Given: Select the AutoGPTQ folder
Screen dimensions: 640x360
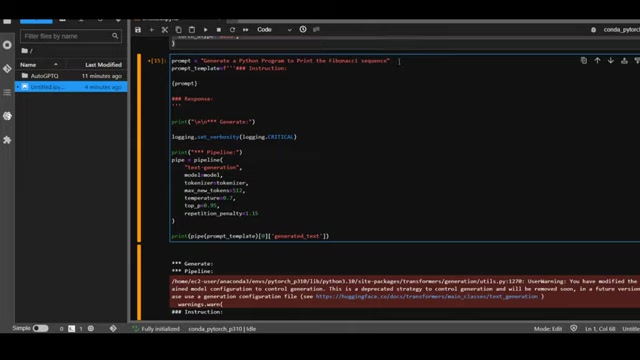Looking at the screenshot, I should 71,76.
